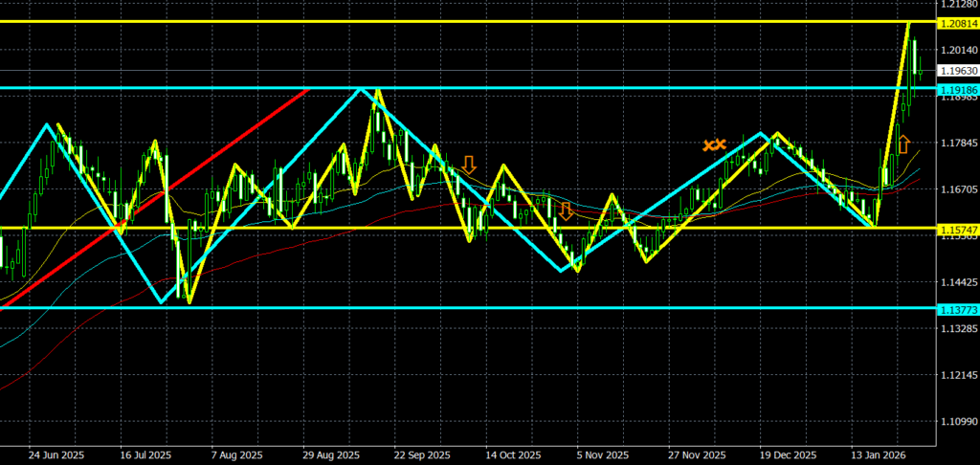Click the current price label 1.19630
Image resolution: width=980 pixels, height=465 pixels.
tap(957, 71)
